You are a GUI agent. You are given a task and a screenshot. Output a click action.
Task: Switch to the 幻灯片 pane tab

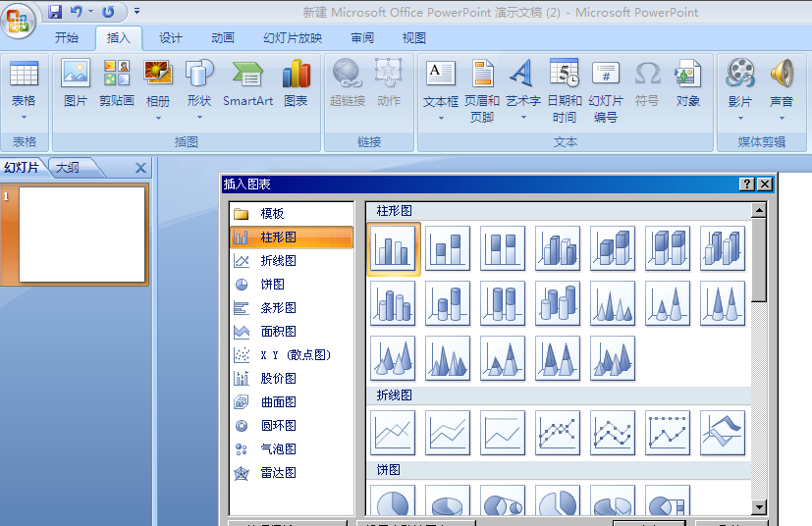tap(22, 168)
